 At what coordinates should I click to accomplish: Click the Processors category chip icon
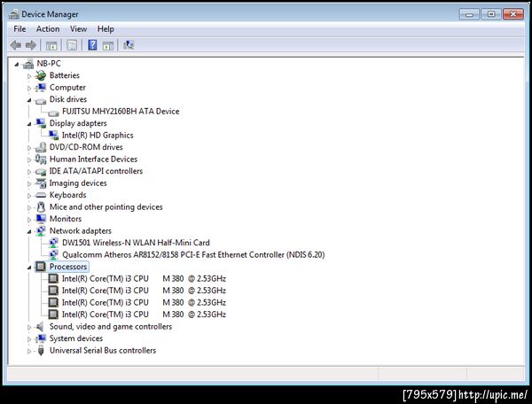[x=41, y=267]
